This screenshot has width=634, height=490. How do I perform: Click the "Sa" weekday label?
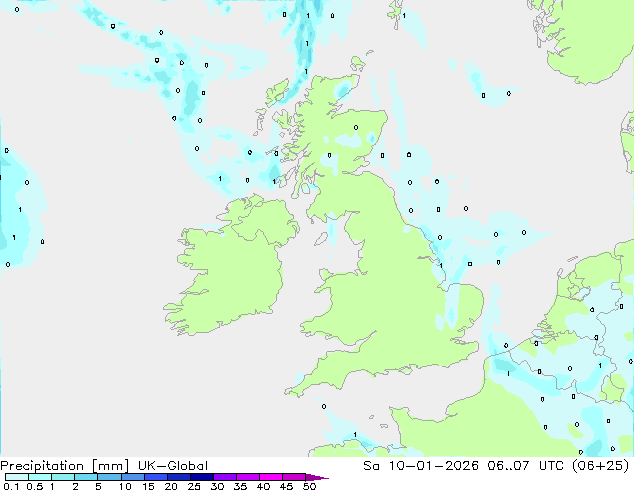[371, 466]
